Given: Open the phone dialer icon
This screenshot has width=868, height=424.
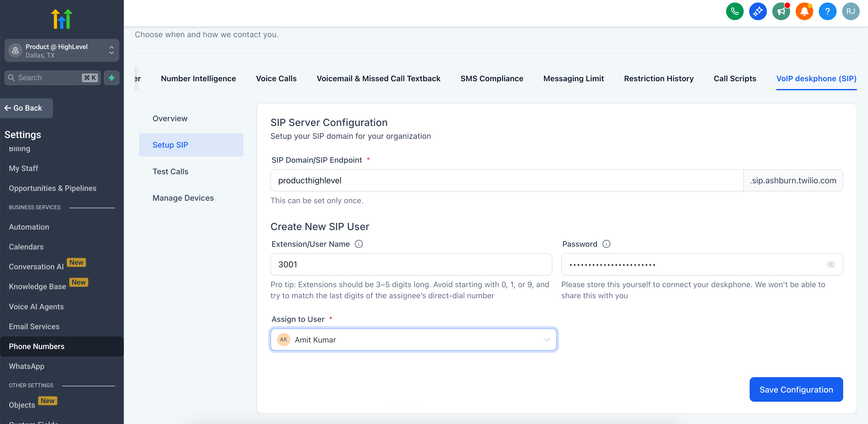Looking at the screenshot, I should tap(735, 11).
